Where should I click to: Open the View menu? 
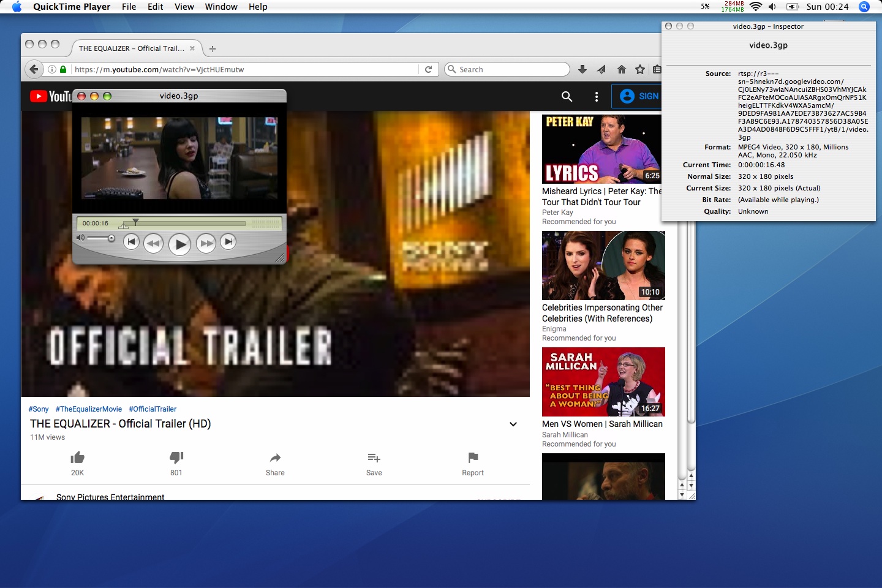click(184, 7)
